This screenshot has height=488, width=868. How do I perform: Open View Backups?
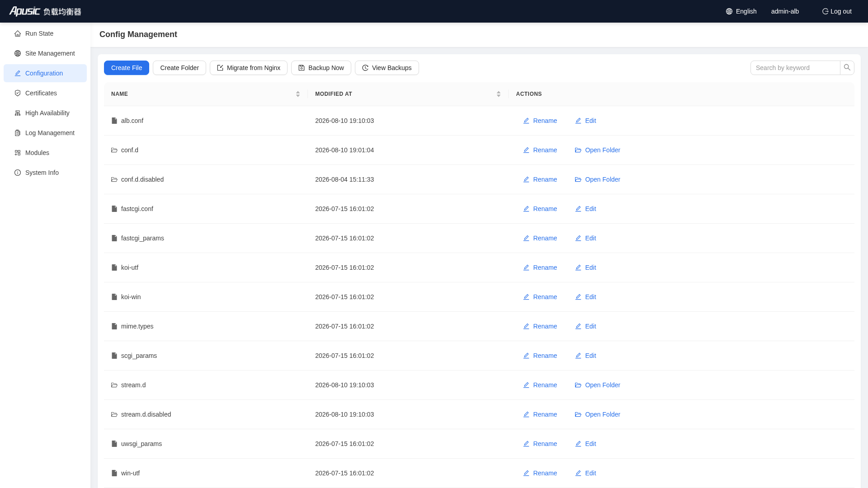point(387,68)
